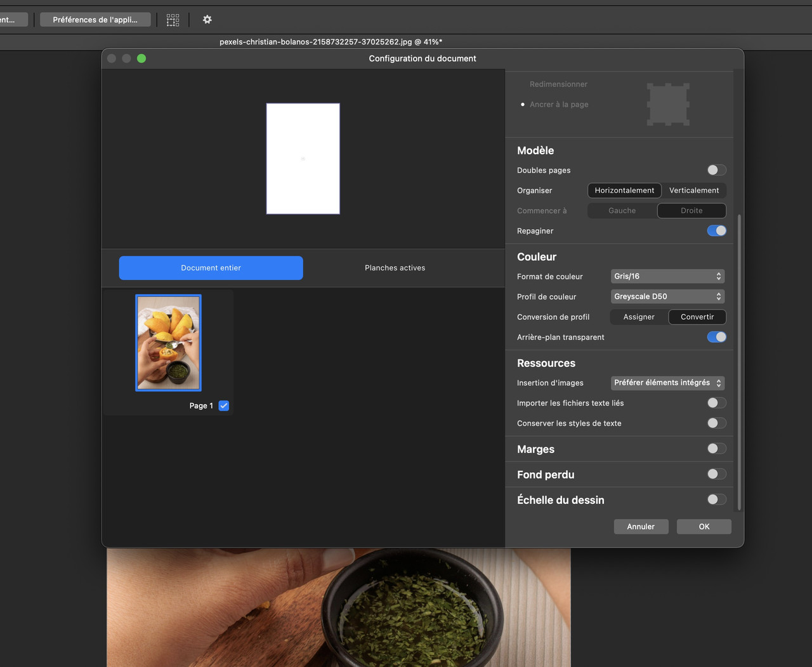Click the Configuration du document title
The image size is (812, 667).
click(422, 58)
